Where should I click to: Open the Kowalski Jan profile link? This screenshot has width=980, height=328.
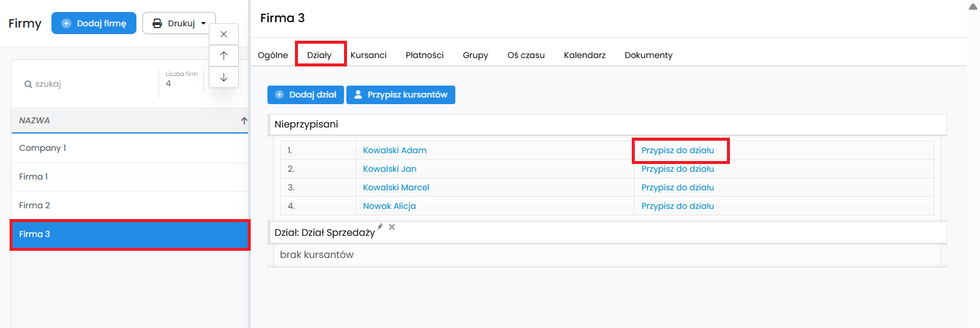(x=389, y=169)
